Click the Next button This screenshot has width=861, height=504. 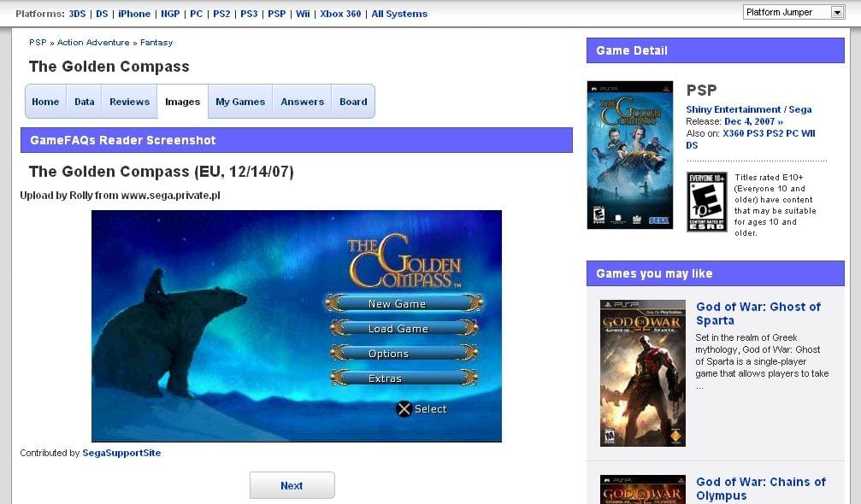click(292, 485)
